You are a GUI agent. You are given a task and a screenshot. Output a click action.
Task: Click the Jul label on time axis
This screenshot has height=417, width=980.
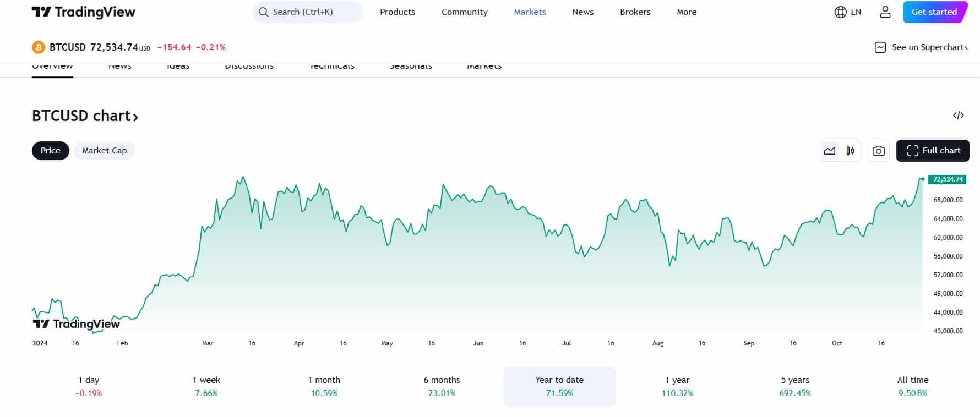pos(567,343)
